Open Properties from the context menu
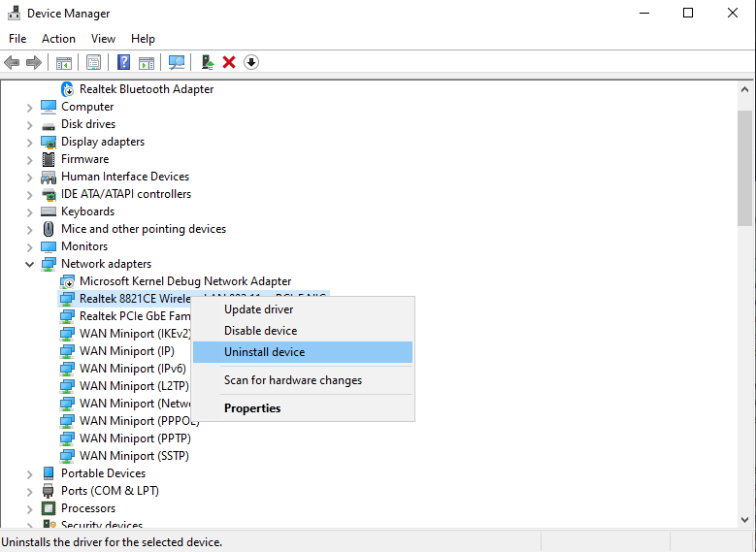Viewport: 756px width, 552px height. [x=252, y=408]
